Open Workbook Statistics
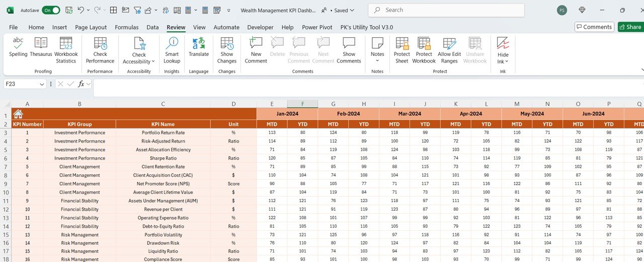 tap(66, 50)
